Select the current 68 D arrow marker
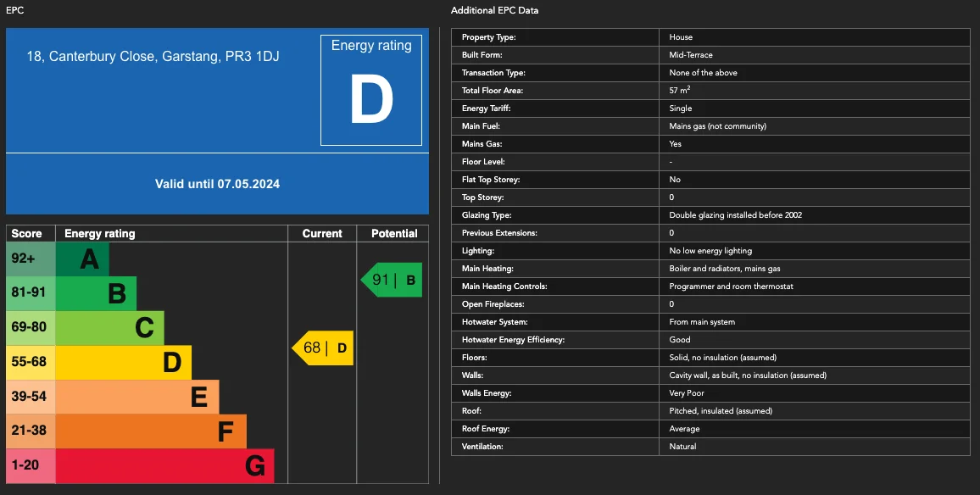Image resolution: width=980 pixels, height=495 pixels. pos(324,348)
